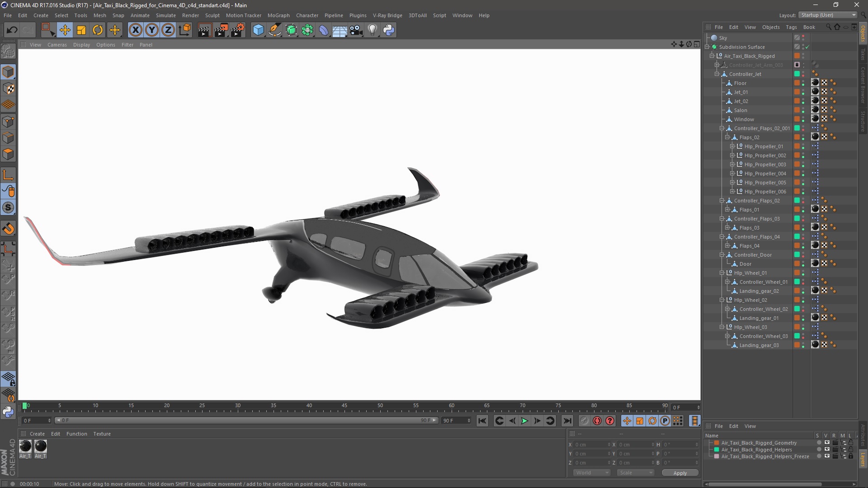Screen dimensions: 868x488
Task: Collapse the Controller_Jet tree node
Action: pos(717,74)
